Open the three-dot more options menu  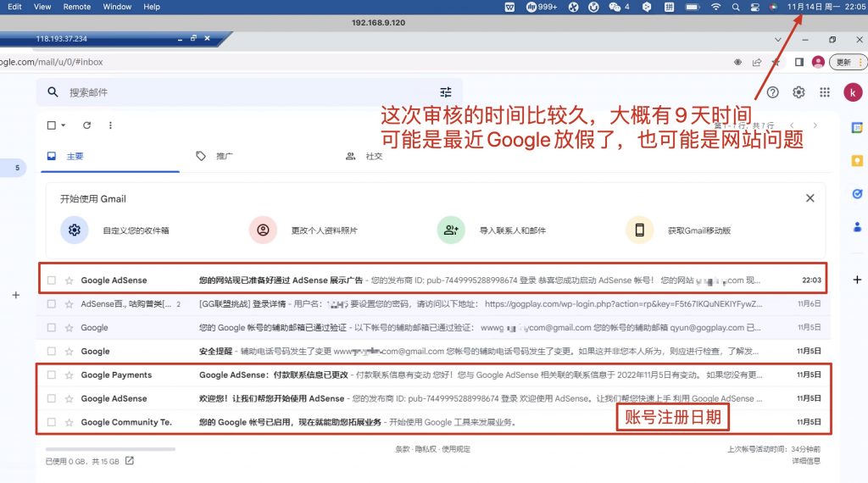point(111,125)
